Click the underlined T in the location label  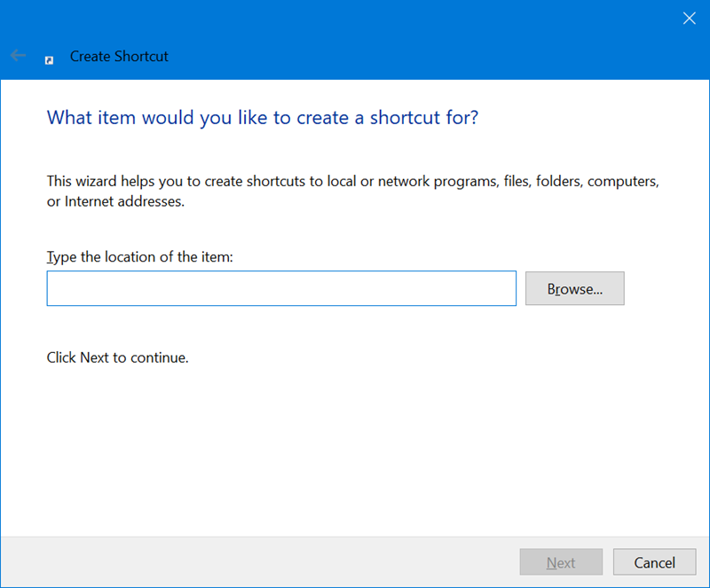tap(50, 257)
